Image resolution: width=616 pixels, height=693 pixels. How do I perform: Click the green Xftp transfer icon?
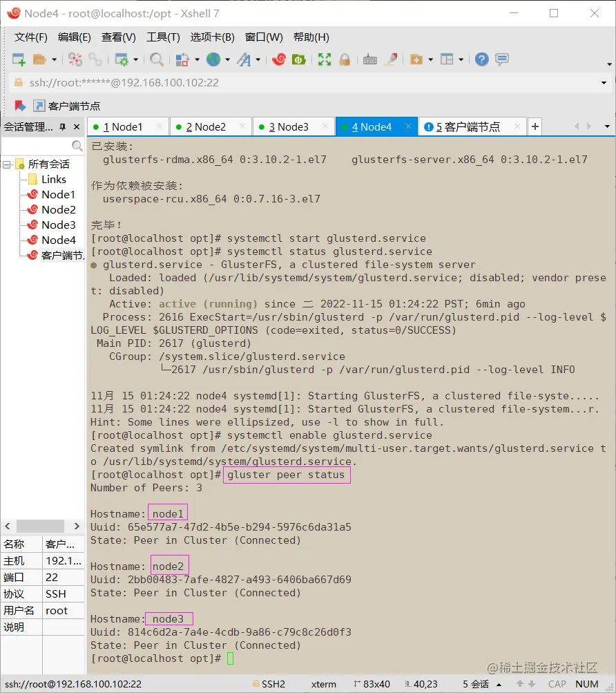tap(299, 59)
